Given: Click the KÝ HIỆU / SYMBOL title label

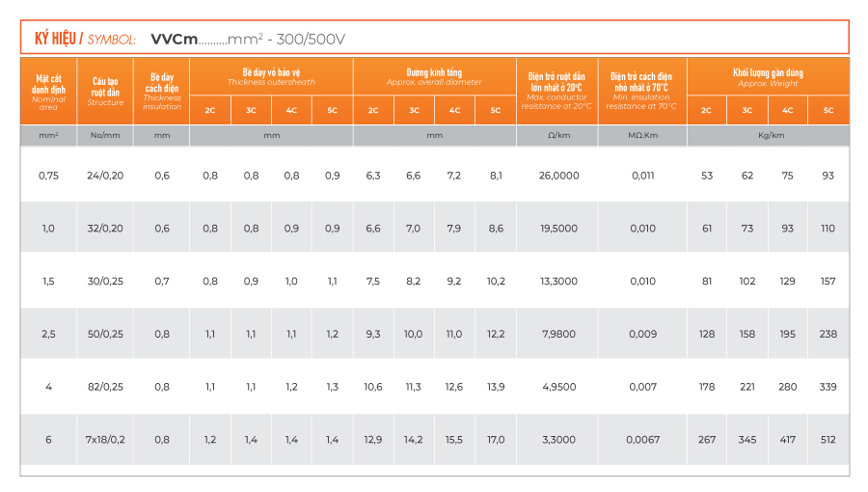Looking at the screenshot, I should [x=85, y=39].
